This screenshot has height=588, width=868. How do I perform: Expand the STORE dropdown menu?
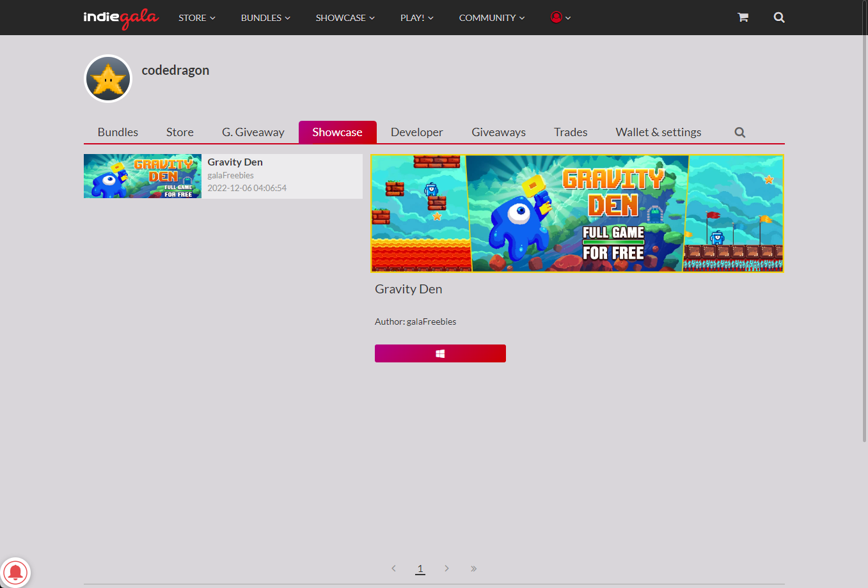(197, 18)
